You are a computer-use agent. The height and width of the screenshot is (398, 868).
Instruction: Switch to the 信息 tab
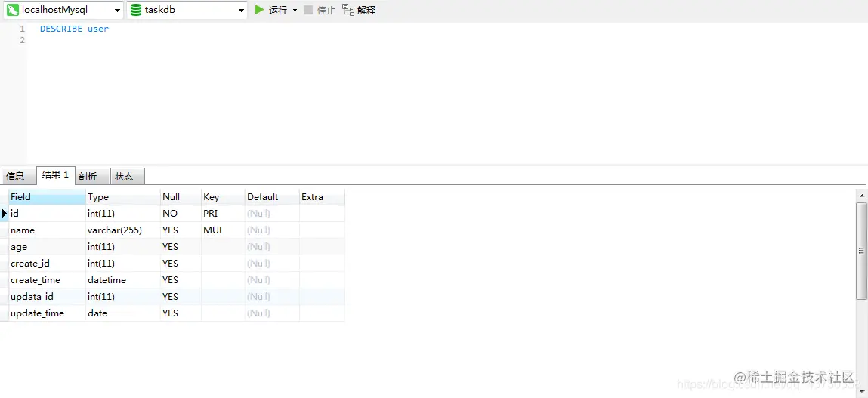[x=18, y=176]
